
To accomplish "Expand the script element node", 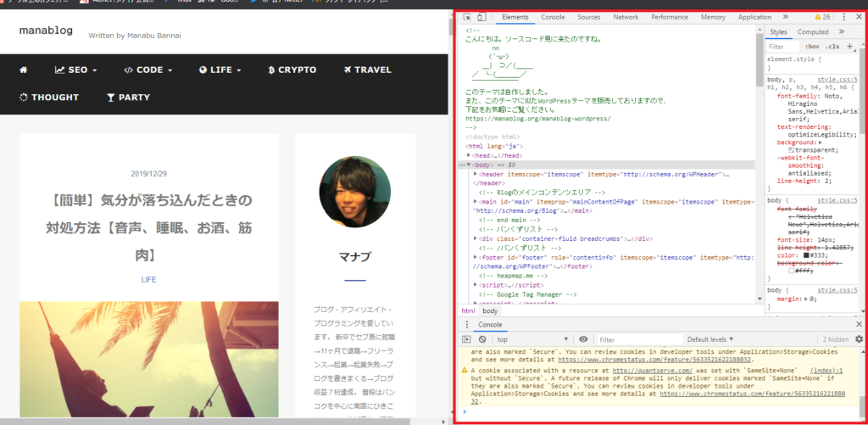I will 476,285.
